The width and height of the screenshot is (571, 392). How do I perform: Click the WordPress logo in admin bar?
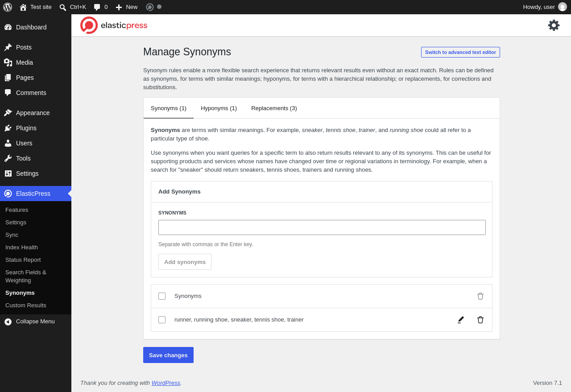tap(8, 7)
